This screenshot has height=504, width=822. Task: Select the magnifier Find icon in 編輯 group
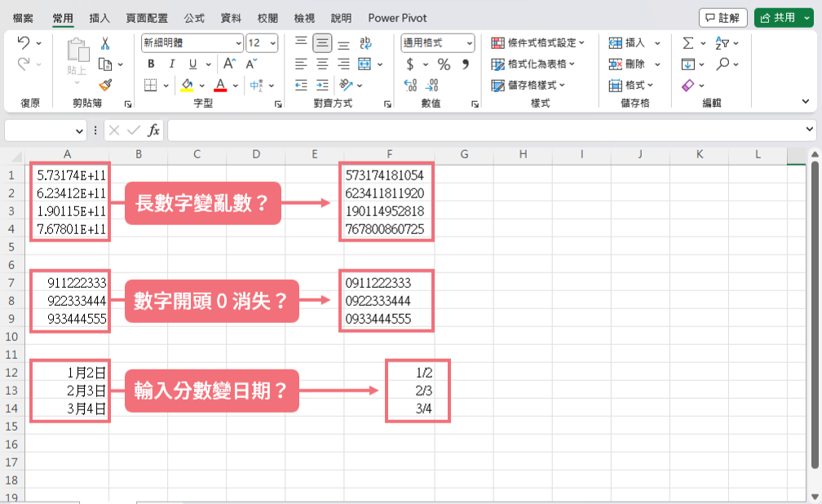[723, 63]
